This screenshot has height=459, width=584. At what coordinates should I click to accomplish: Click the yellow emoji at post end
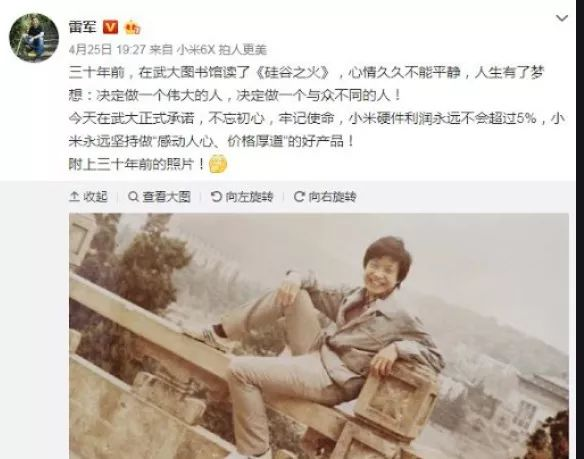(218, 164)
